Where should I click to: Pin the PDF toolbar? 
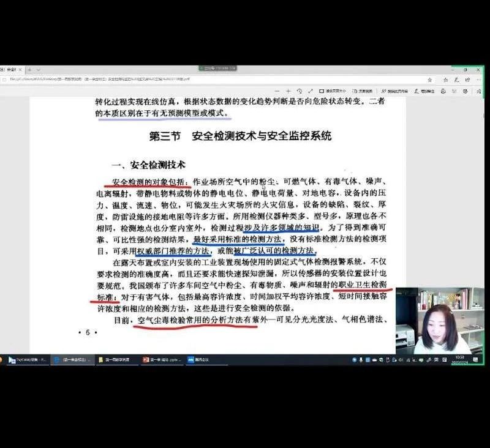tap(479, 91)
